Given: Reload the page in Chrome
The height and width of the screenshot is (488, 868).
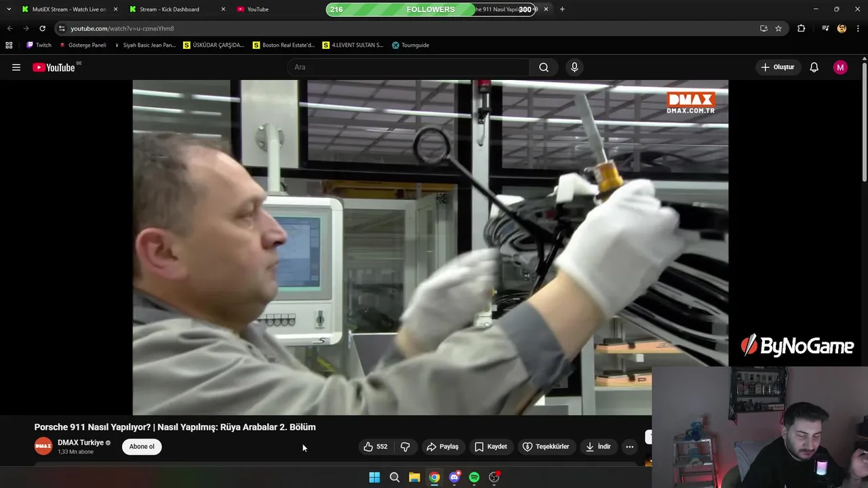Looking at the screenshot, I should click(42, 28).
